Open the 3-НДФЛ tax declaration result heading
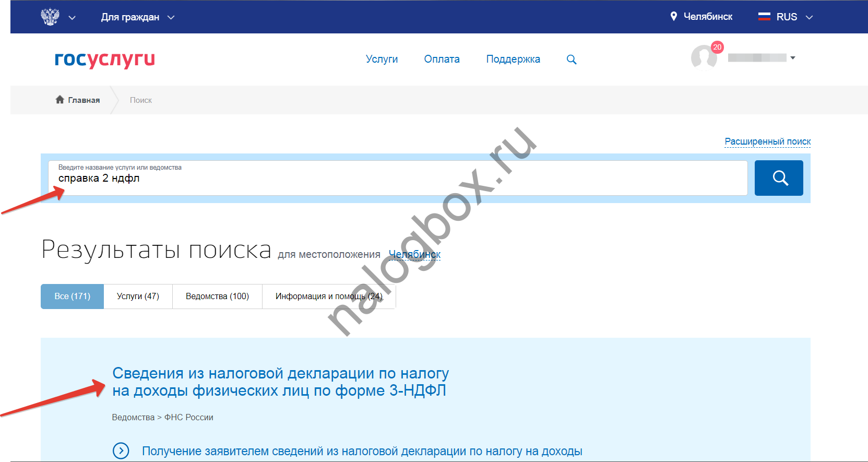This screenshot has width=868, height=462. pyautogui.click(x=280, y=382)
